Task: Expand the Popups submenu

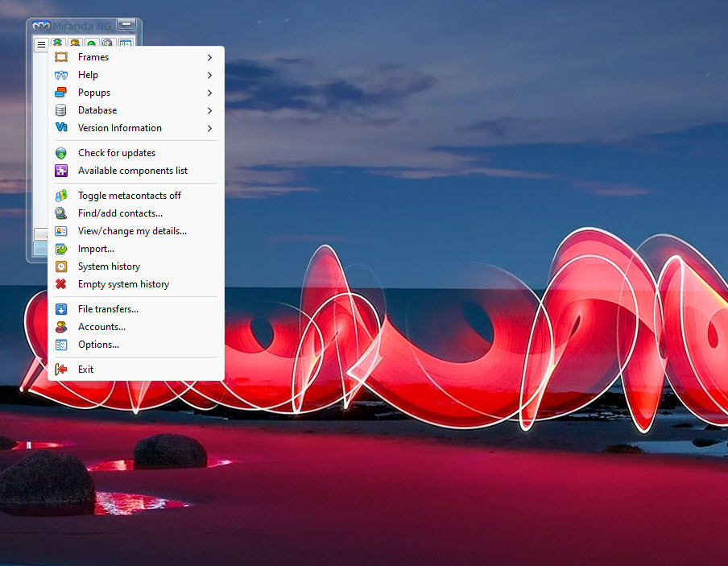Action: [136, 93]
